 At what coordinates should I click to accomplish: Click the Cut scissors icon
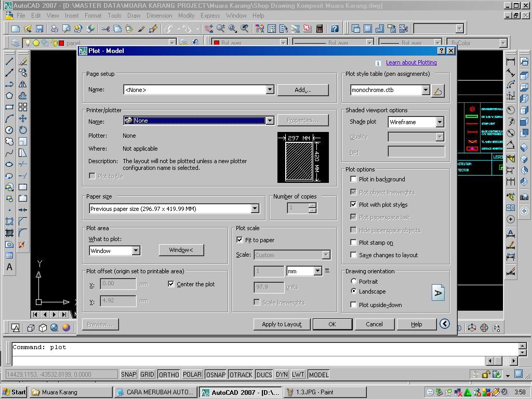(105, 29)
